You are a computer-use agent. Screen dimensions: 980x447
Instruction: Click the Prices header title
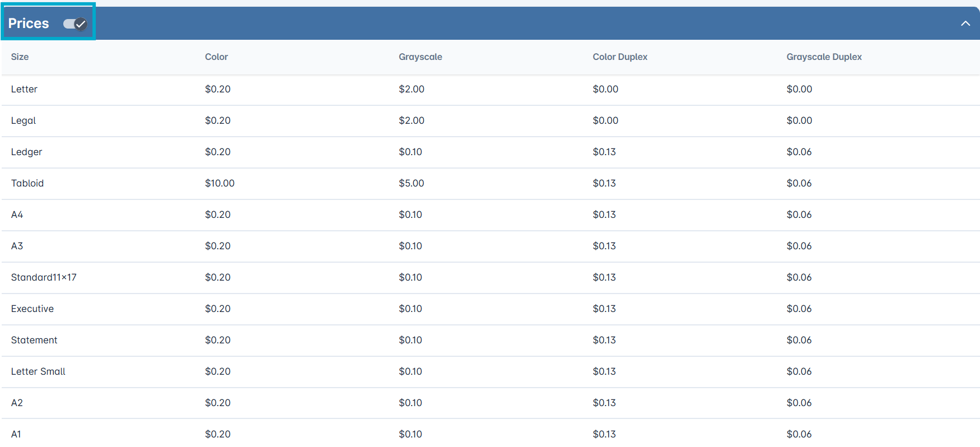29,24
